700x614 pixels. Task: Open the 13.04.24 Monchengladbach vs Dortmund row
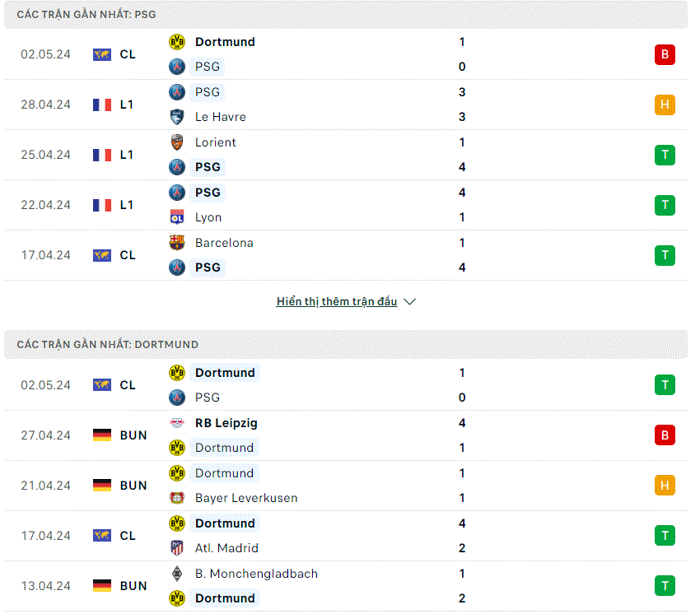point(346,586)
